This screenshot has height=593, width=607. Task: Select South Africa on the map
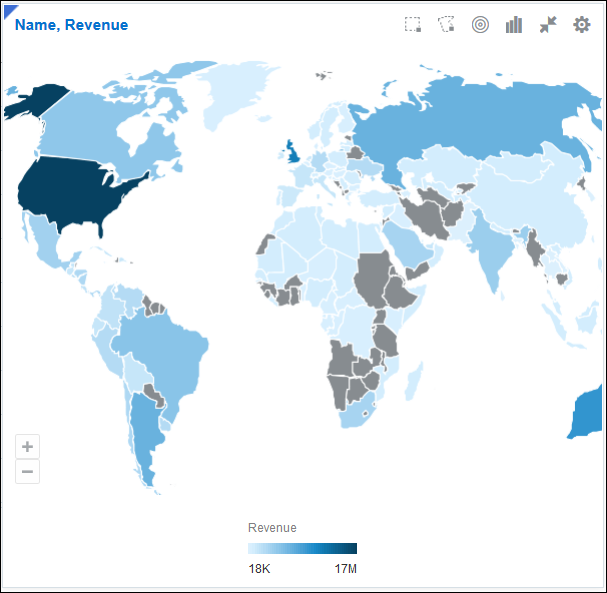[356, 414]
